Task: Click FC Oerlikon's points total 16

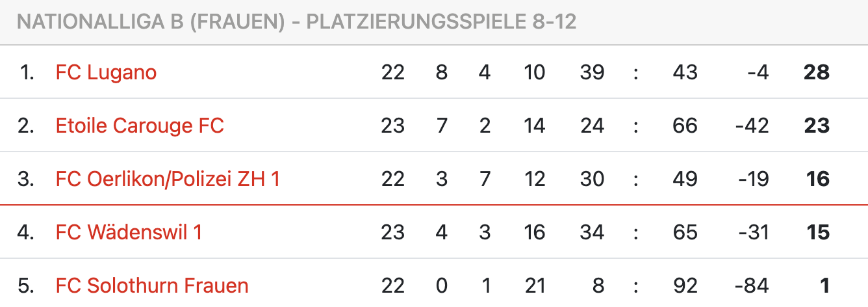Action: click(x=817, y=179)
